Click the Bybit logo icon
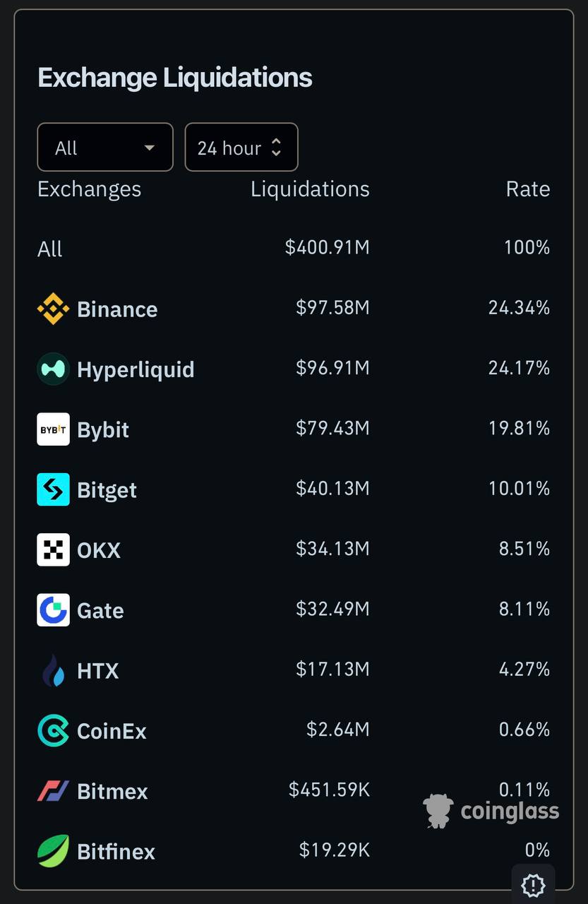The height and width of the screenshot is (904, 588). pyautogui.click(x=53, y=429)
